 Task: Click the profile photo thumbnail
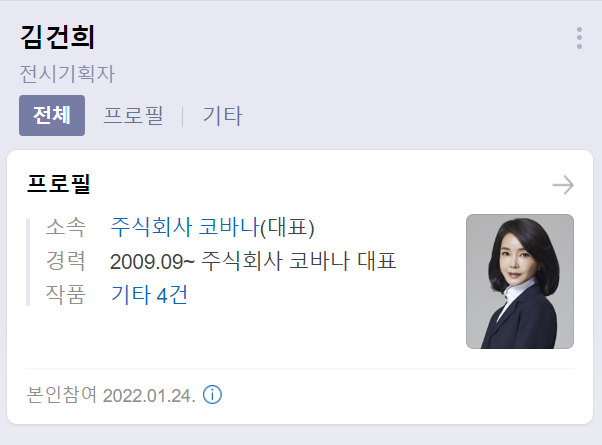tap(520, 281)
